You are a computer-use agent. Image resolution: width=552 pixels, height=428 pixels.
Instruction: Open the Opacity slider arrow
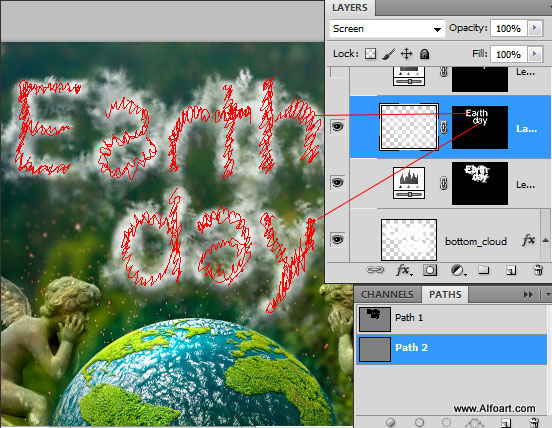click(535, 28)
